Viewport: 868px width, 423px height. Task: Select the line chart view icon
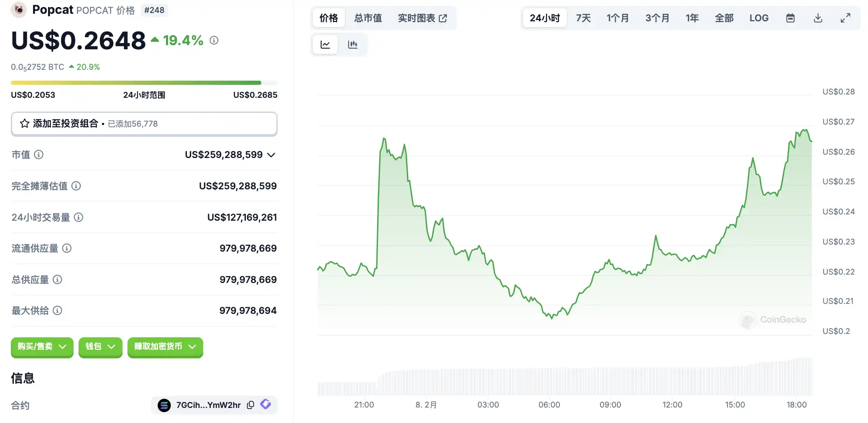pos(325,44)
